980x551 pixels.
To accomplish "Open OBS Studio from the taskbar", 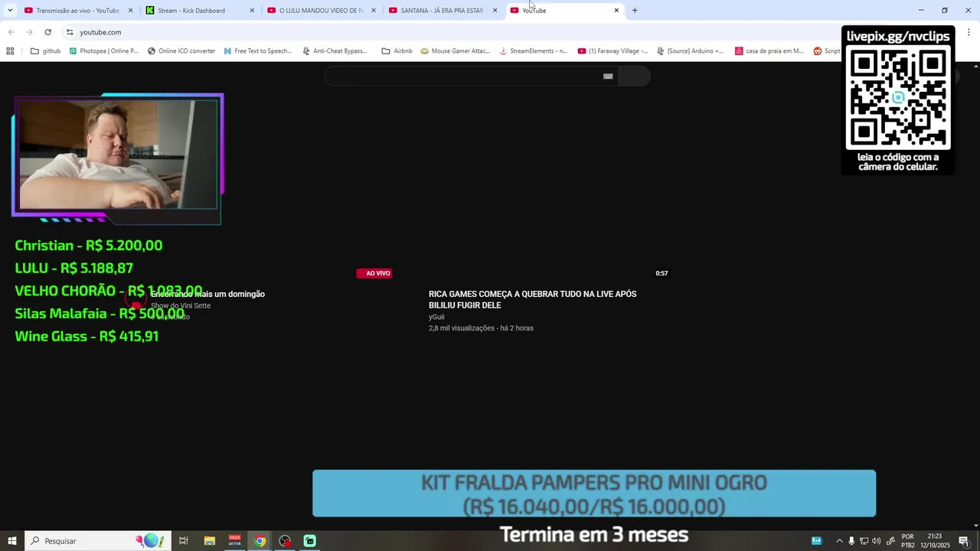I will (x=286, y=541).
